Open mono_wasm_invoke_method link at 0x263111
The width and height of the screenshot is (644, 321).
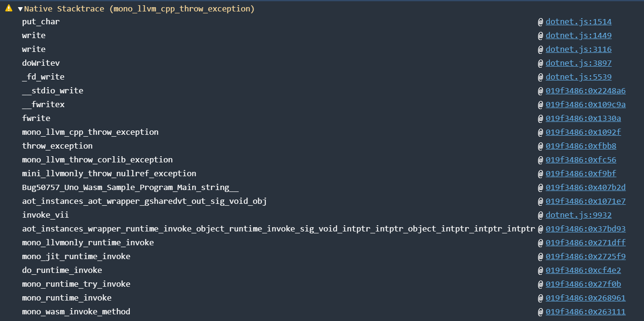pyautogui.click(x=585, y=311)
